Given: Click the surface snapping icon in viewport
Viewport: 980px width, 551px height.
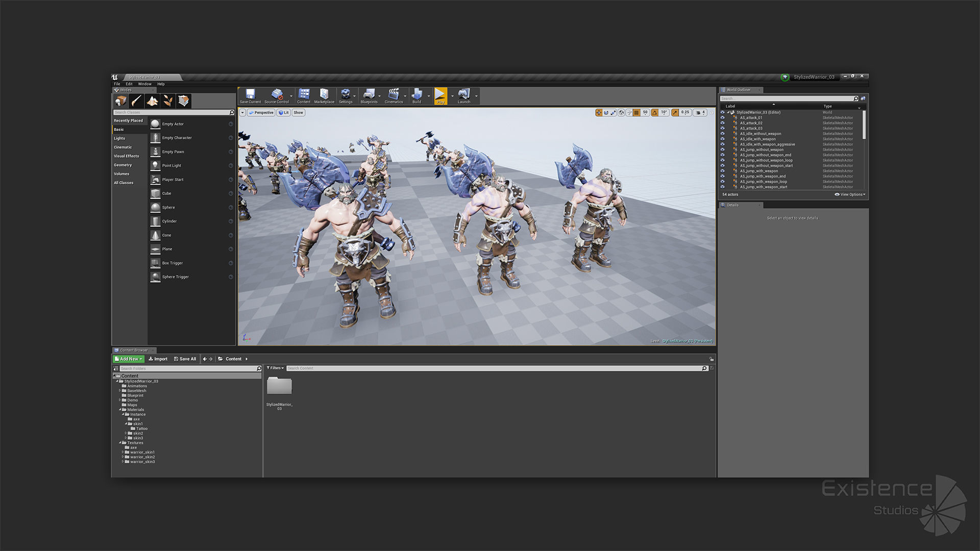Looking at the screenshot, I should coord(629,113).
